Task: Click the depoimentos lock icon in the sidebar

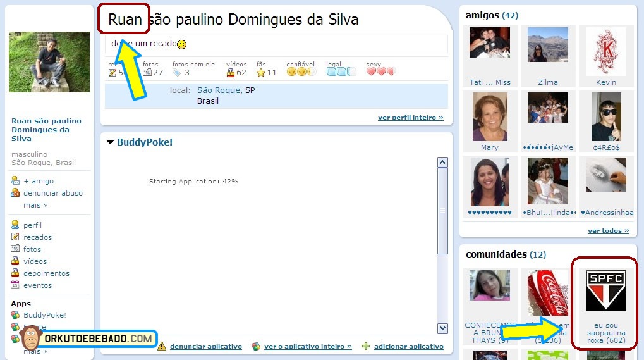Action: click(15, 273)
